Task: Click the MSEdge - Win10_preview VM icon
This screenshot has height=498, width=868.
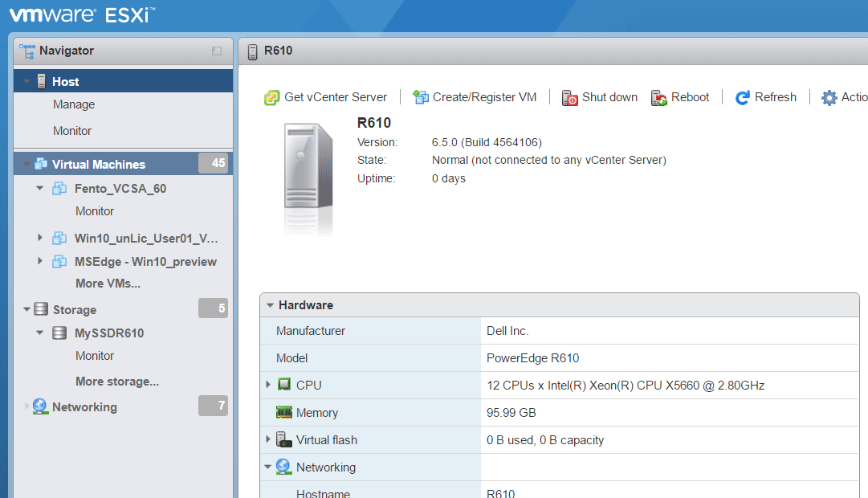Action: click(59, 262)
